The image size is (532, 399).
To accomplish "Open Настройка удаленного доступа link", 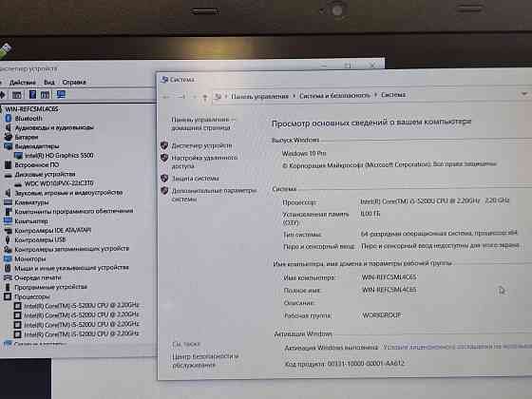I will click(x=204, y=161).
